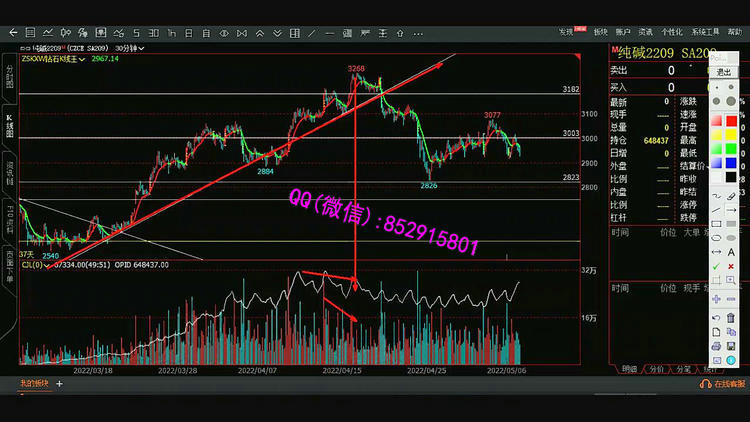750x422 pixels.
Task: Open the 系统工具 menu
Action: pos(707,32)
